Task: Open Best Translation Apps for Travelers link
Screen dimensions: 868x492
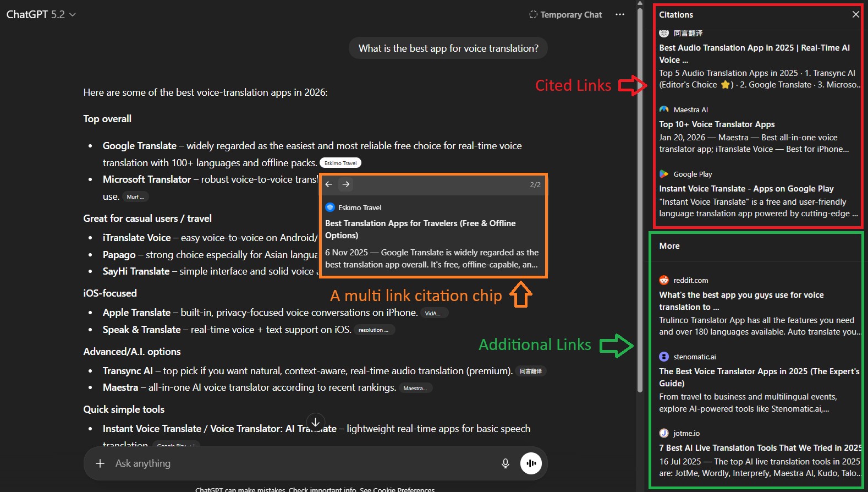Action: tap(420, 229)
